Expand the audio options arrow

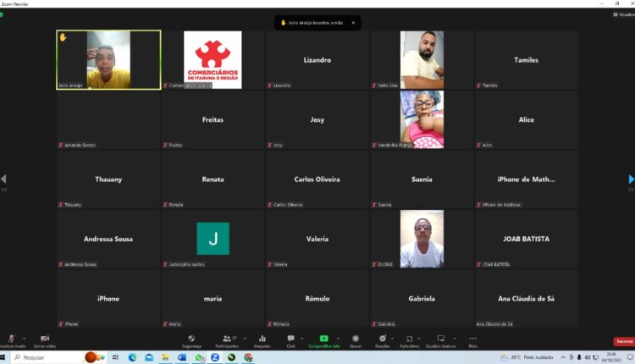click(x=24, y=338)
